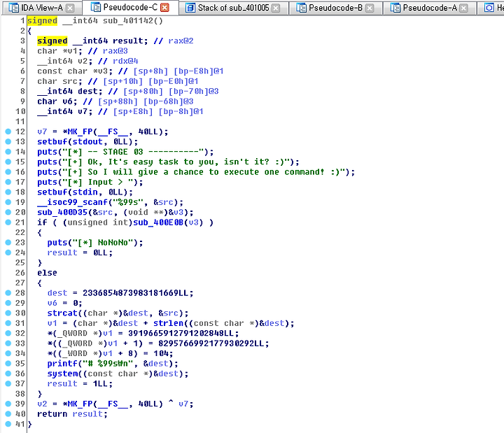
Task: Select the Pseudocode-C tab
Action: pos(130,7)
